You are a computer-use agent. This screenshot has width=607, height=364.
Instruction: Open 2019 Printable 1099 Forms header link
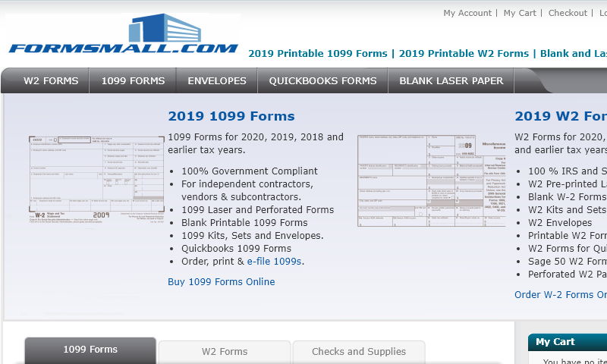[317, 53]
